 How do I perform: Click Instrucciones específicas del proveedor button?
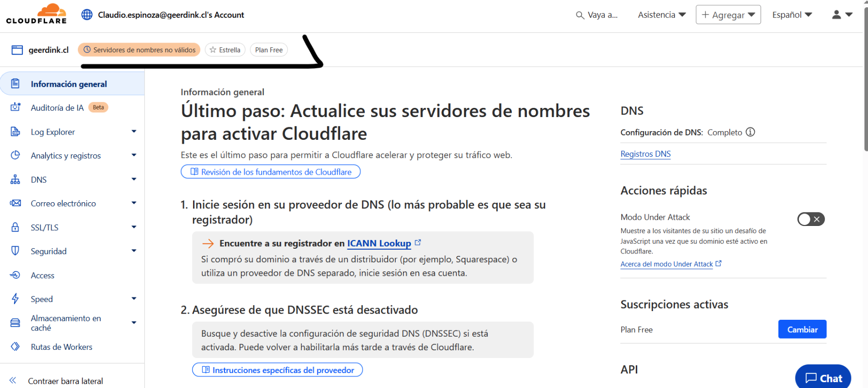[x=277, y=370]
